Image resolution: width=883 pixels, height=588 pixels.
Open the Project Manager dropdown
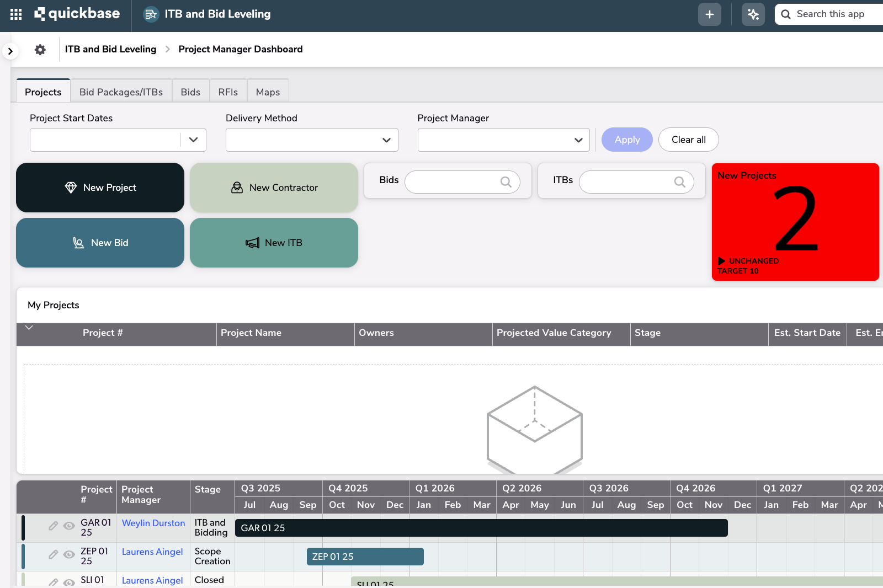click(x=577, y=140)
